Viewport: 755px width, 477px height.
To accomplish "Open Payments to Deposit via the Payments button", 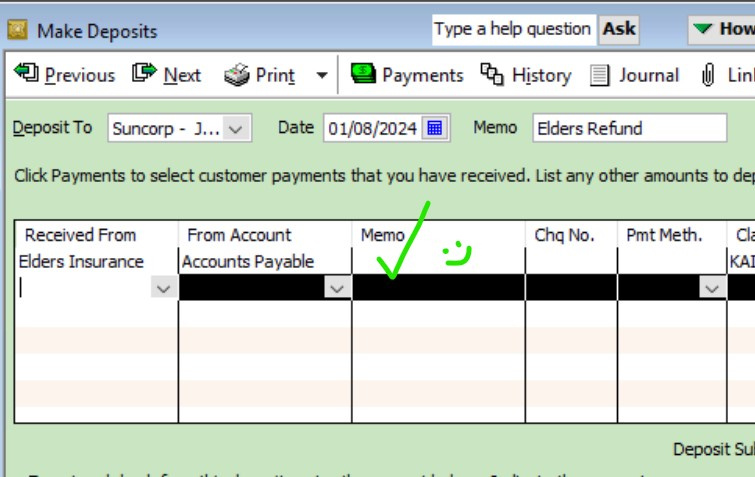I will pyautogui.click(x=407, y=75).
